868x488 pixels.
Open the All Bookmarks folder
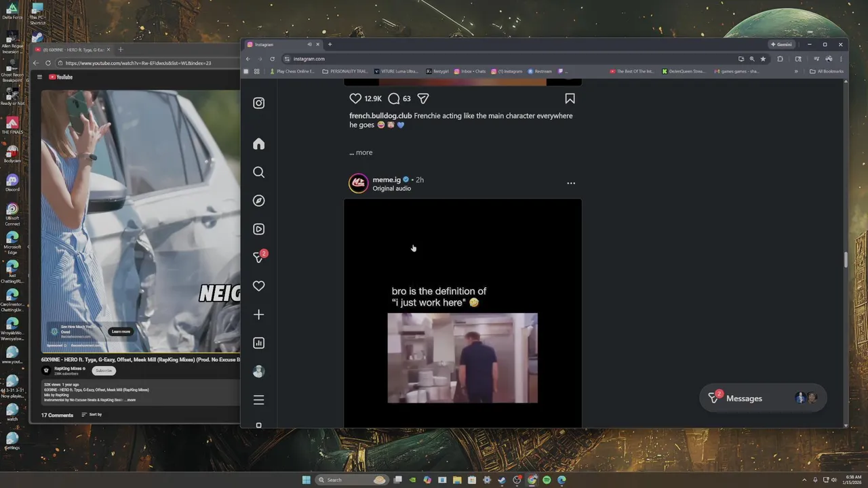coord(827,71)
